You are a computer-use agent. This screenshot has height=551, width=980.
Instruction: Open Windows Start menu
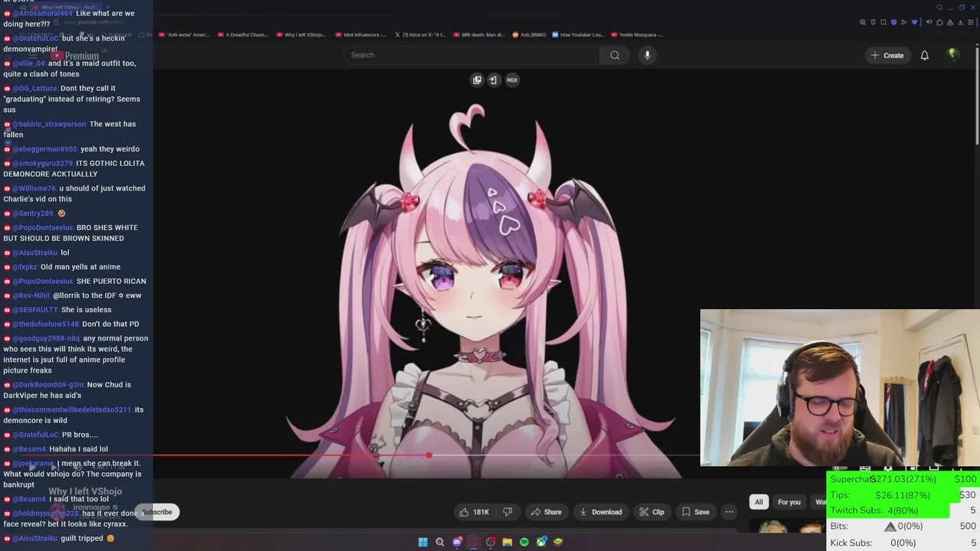click(x=423, y=542)
